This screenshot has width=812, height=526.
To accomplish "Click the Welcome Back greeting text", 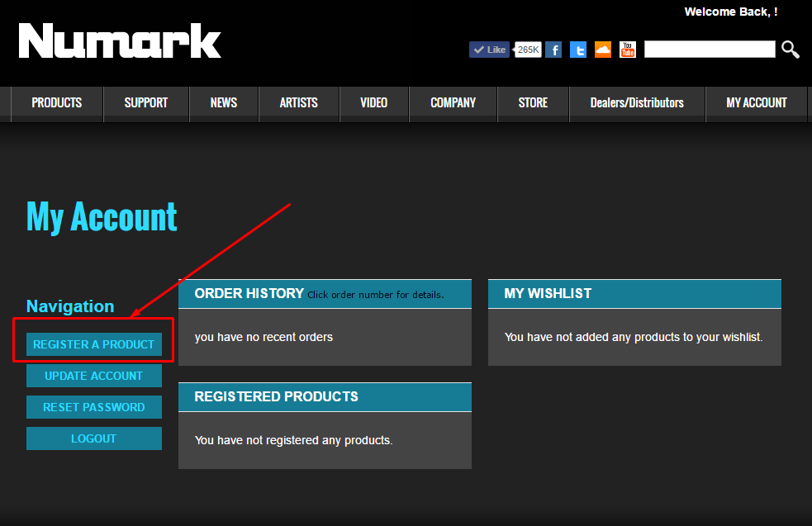I will (731, 12).
